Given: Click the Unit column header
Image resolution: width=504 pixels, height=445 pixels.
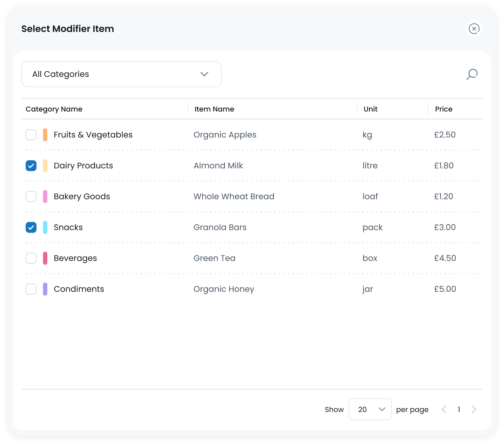Looking at the screenshot, I should tap(370, 109).
